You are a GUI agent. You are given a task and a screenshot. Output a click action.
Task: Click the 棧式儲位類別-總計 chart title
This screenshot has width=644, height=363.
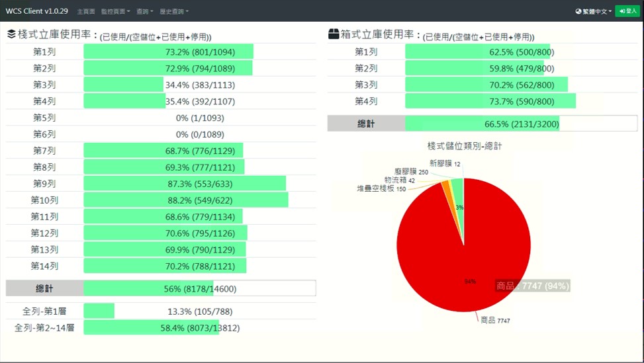pyautogui.click(x=465, y=145)
